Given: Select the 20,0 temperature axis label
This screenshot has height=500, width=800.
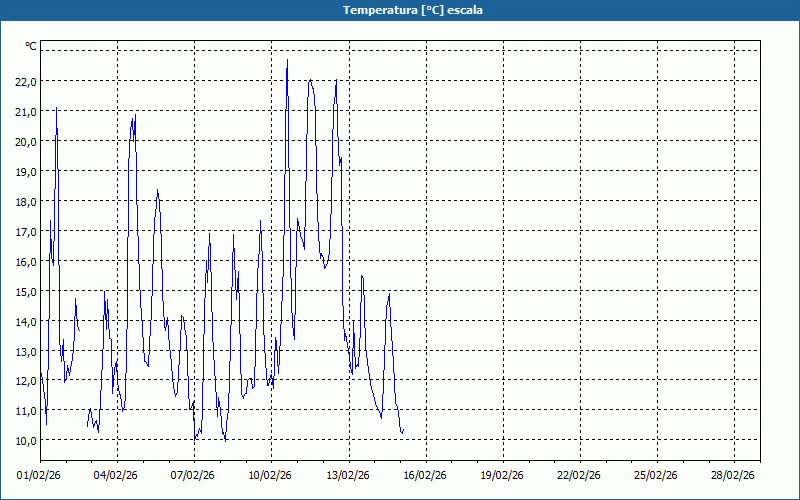Looking at the screenshot, I should (x=26, y=141).
